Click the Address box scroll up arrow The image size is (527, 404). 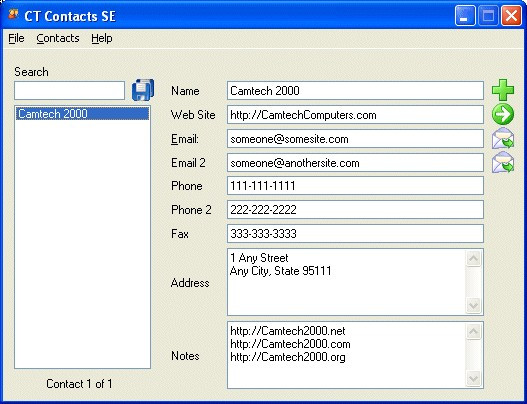tap(474, 258)
